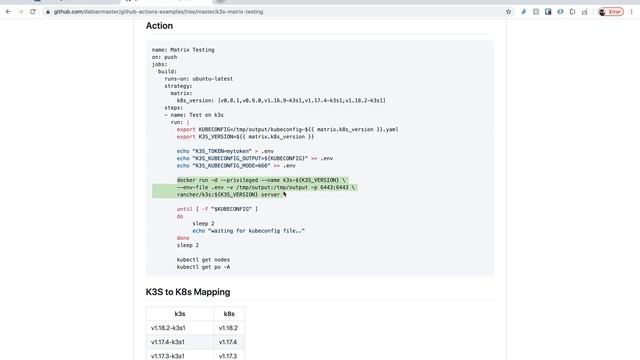
Task: Click the export KUBECONFIG line
Action: tap(287, 129)
